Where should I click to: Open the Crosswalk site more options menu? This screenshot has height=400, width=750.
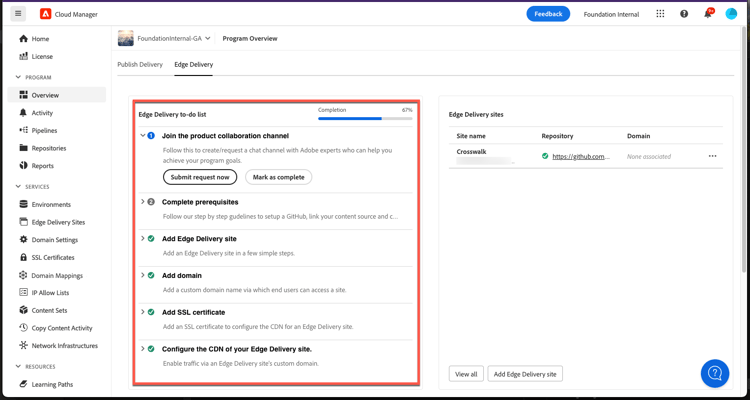[712, 156]
